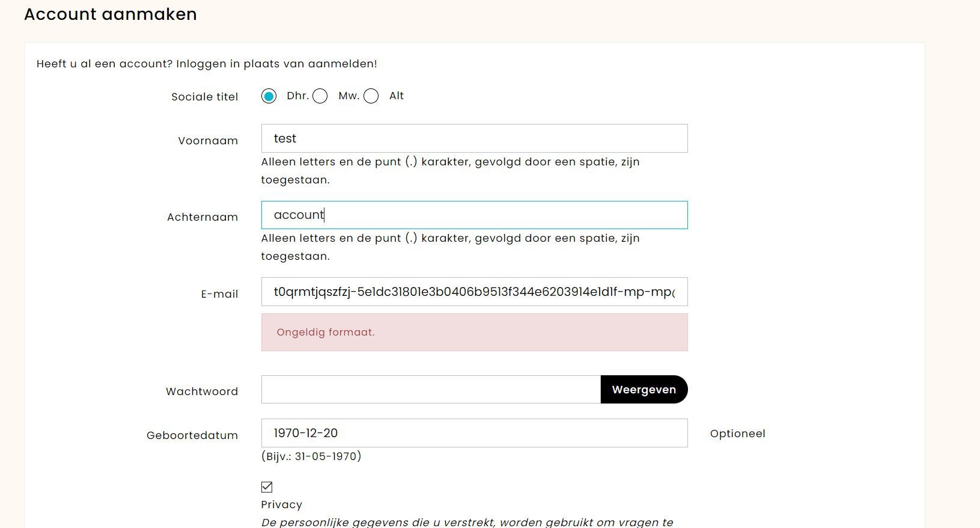Click the Geboortedatum field showing 1970-12-20
Screen dimensions: 980x528
pyautogui.click(x=474, y=433)
